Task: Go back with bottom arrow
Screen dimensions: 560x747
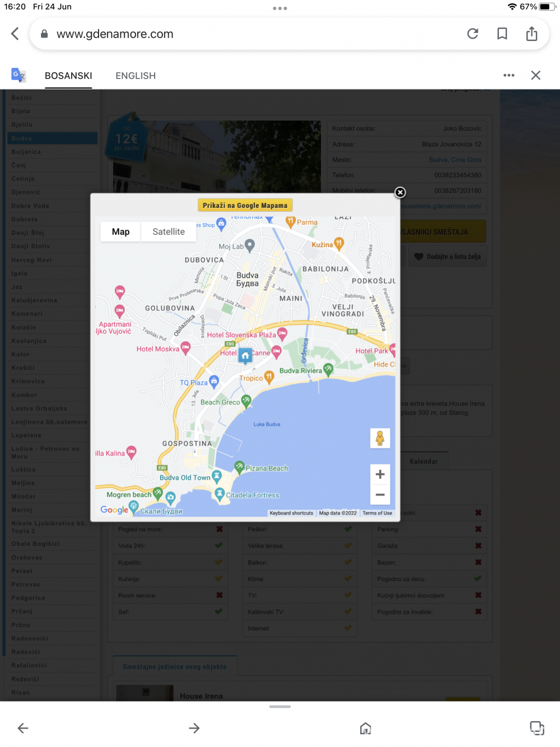Action: (x=23, y=728)
